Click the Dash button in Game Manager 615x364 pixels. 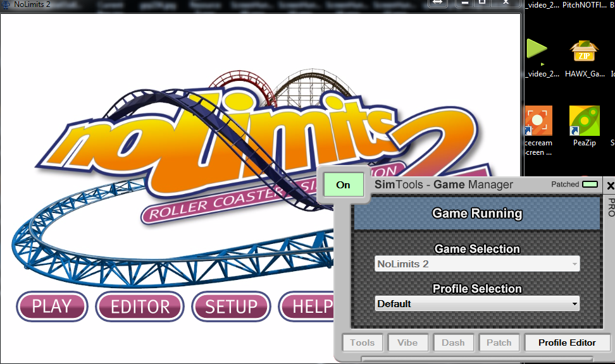click(453, 343)
